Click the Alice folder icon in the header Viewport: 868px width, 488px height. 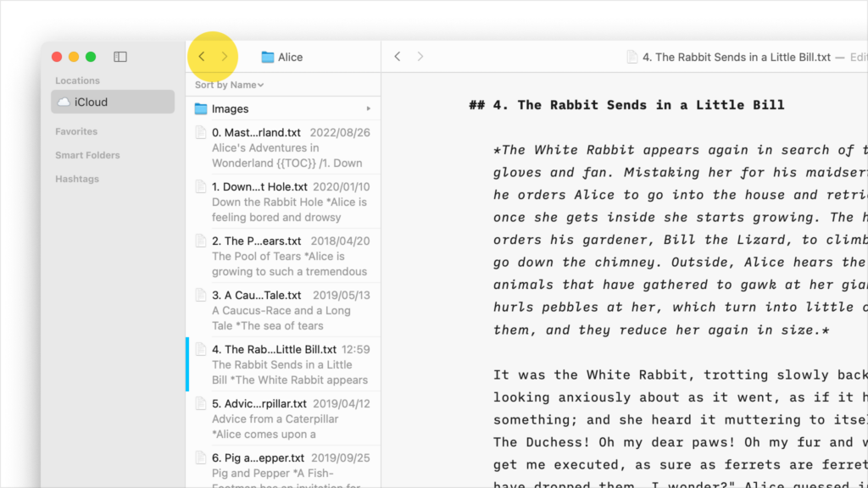(267, 57)
